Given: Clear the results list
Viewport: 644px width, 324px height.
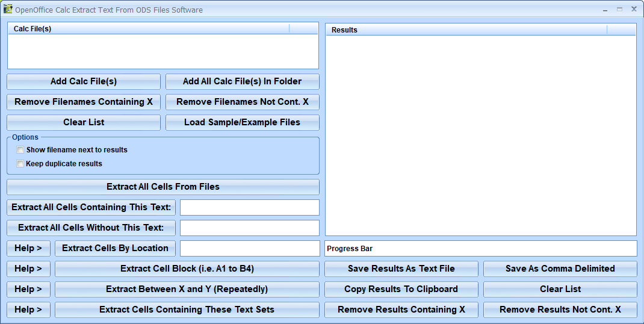Looking at the screenshot, I should coord(560,290).
